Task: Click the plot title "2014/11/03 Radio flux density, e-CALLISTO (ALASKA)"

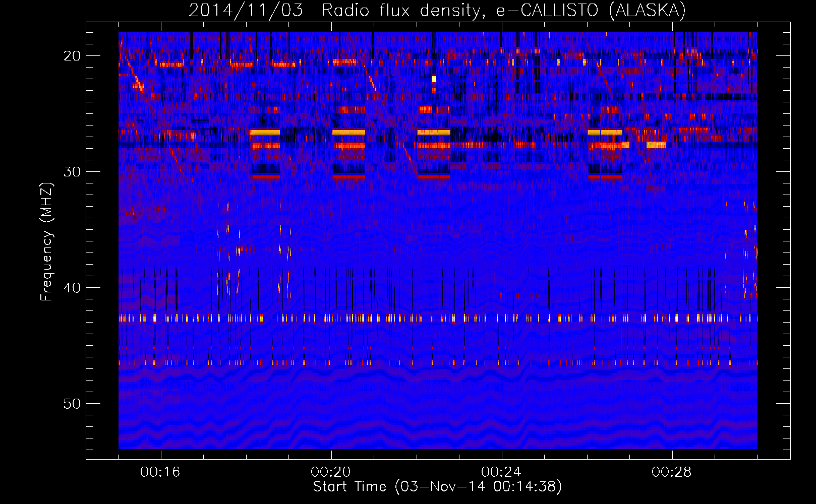Action: pyautogui.click(x=437, y=11)
